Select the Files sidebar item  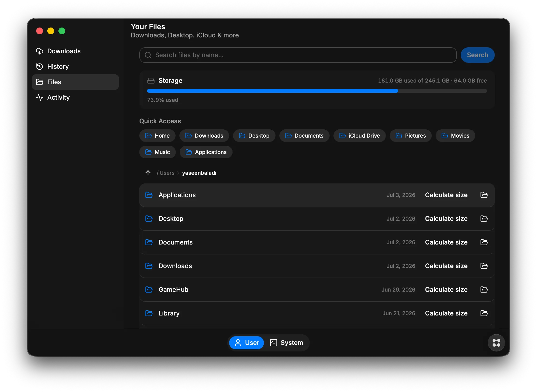pos(75,82)
